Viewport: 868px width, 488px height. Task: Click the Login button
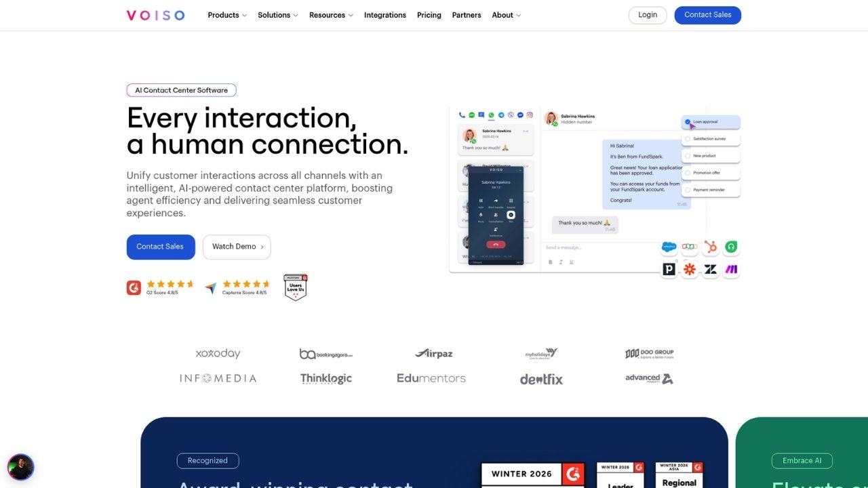648,15
